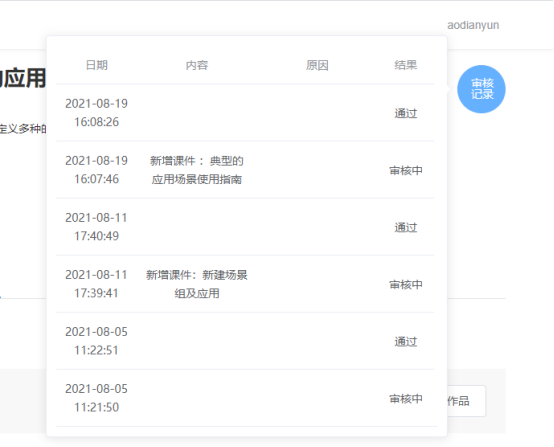
Task: Select the 2021-08-11 17:40:49 date entry
Action: [96, 227]
